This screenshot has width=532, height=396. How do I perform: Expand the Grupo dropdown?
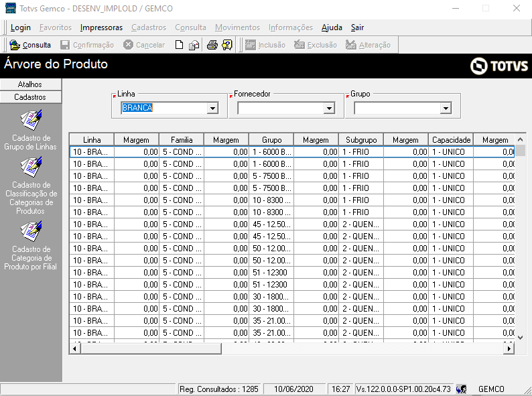pos(446,109)
